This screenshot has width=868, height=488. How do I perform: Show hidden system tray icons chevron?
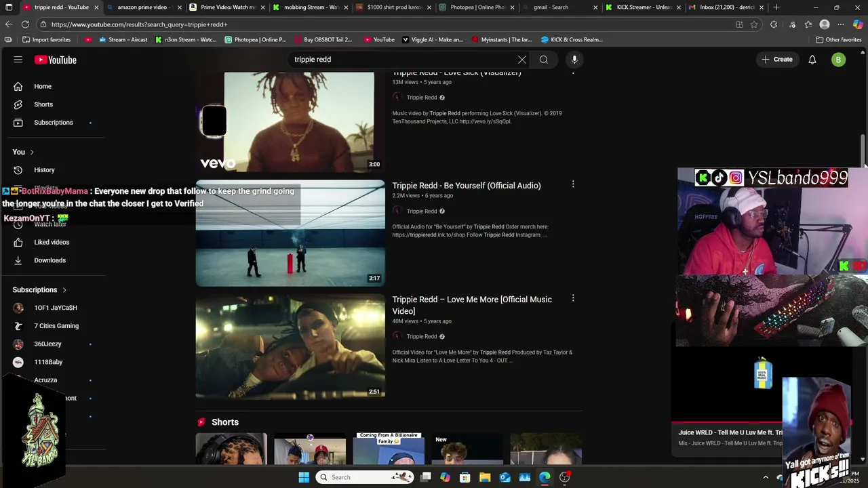(766, 477)
